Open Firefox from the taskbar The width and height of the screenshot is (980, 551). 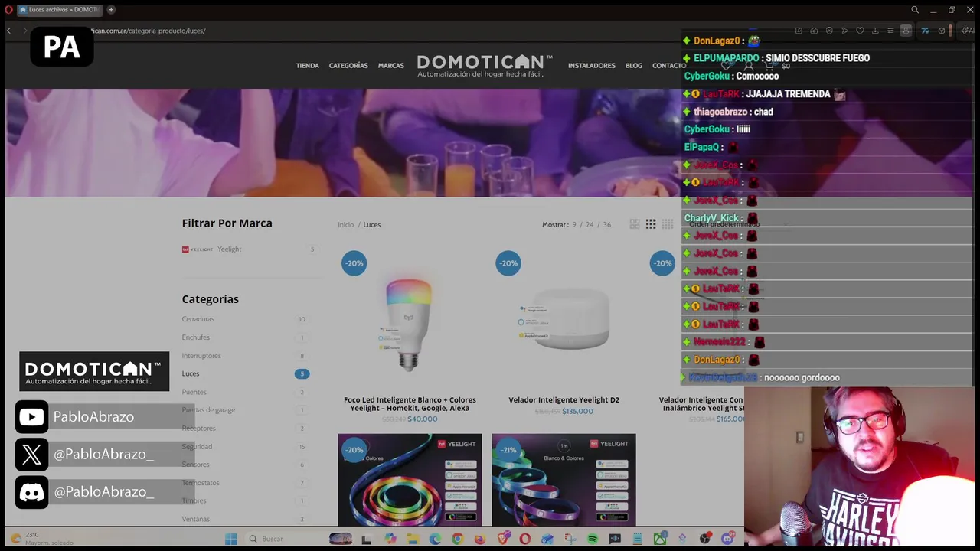(480, 539)
